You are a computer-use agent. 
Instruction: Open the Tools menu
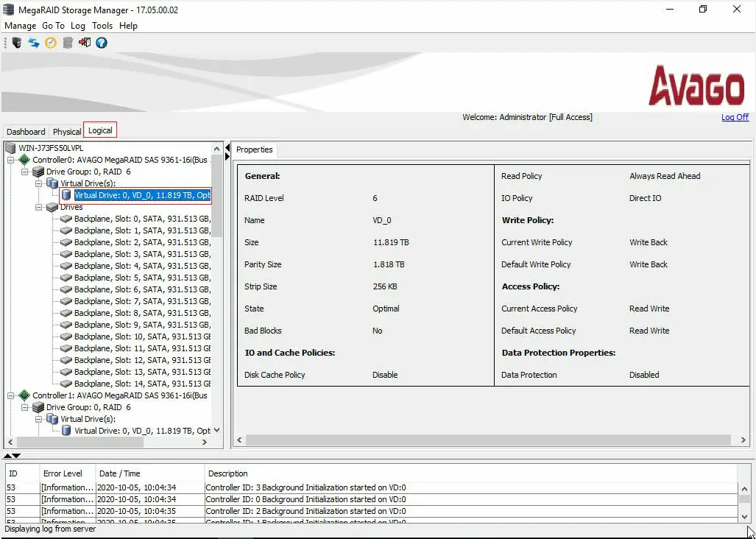tap(102, 25)
